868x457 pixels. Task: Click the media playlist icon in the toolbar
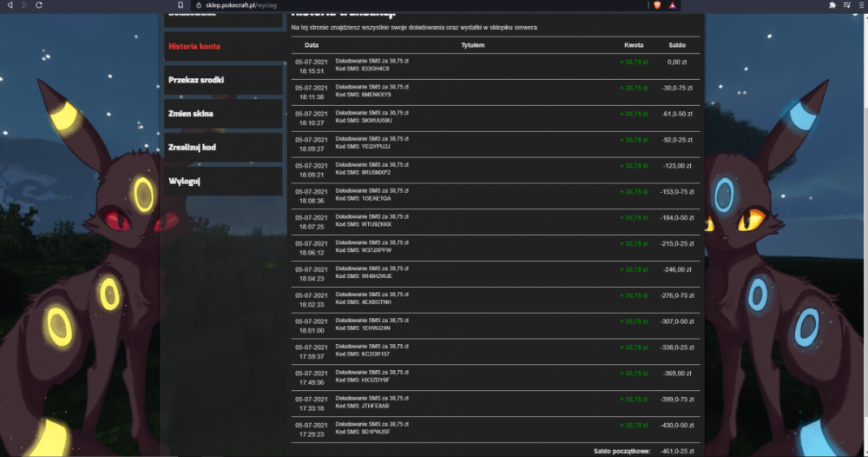pos(847,5)
